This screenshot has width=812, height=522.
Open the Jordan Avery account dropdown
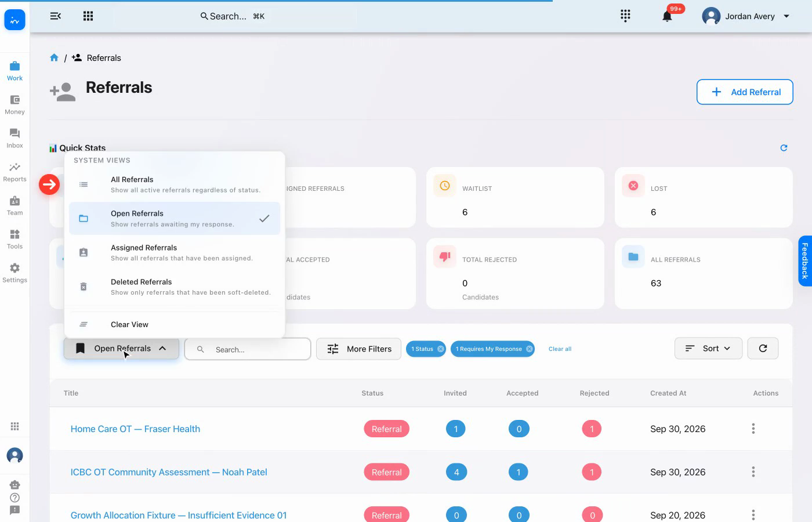point(746,16)
